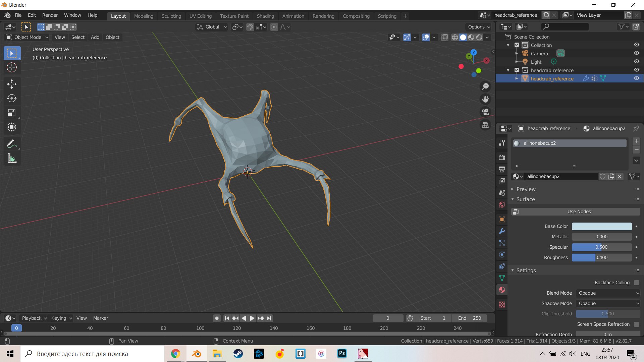This screenshot has height=362, width=644.
Task: Open the viewport shading options dropdown
Action: coord(487,38)
